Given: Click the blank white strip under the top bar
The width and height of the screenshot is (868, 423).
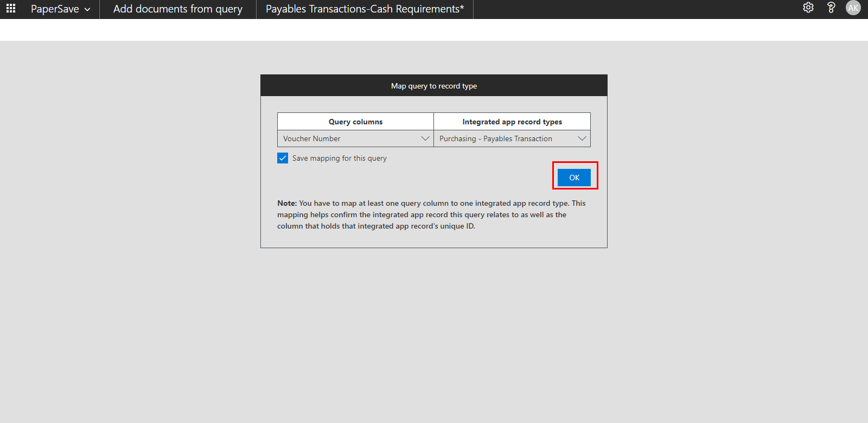Looking at the screenshot, I should tap(434, 30).
